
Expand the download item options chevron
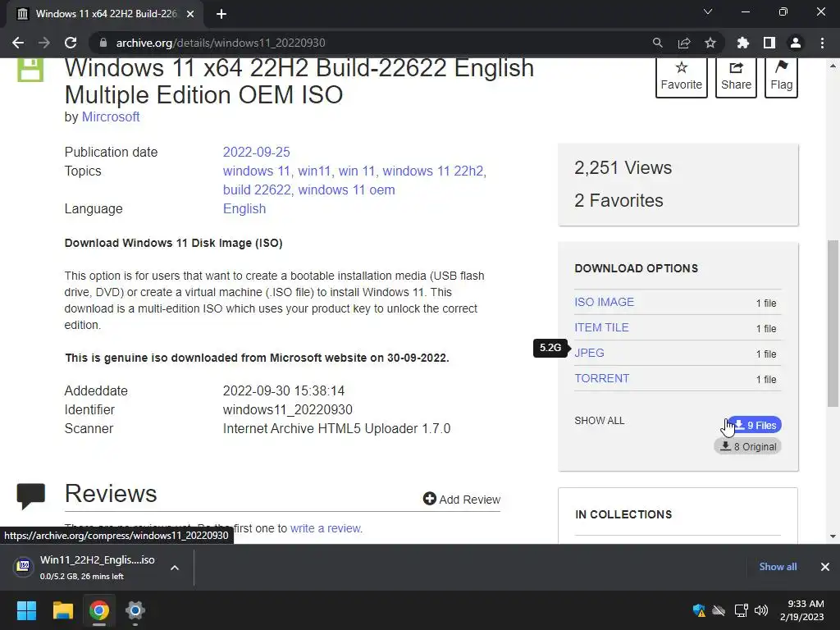(175, 568)
